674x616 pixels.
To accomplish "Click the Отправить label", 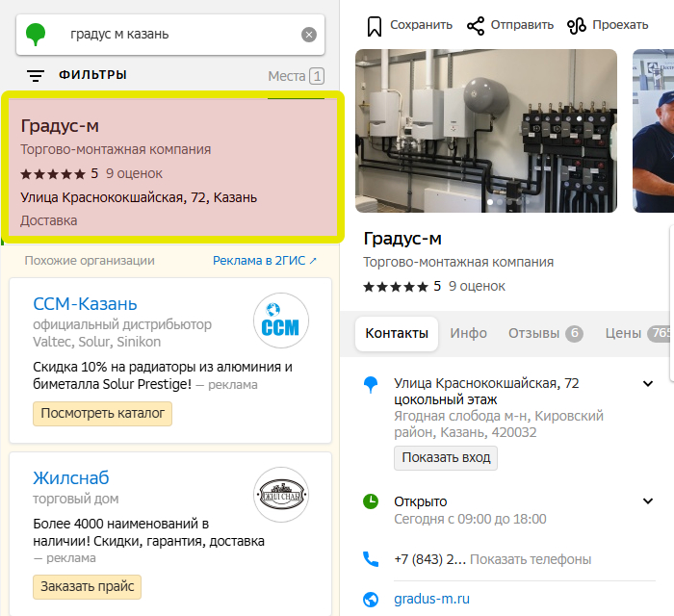I will (522, 25).
